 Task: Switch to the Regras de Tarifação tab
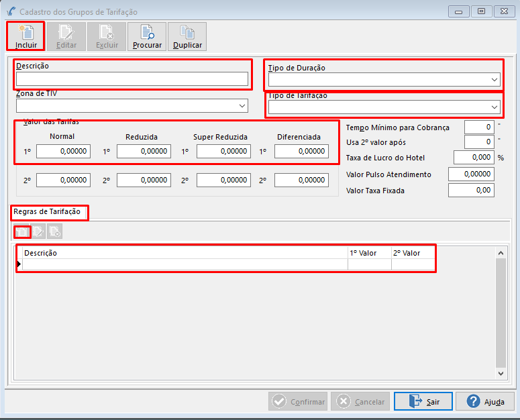click(x=47, y=211)
